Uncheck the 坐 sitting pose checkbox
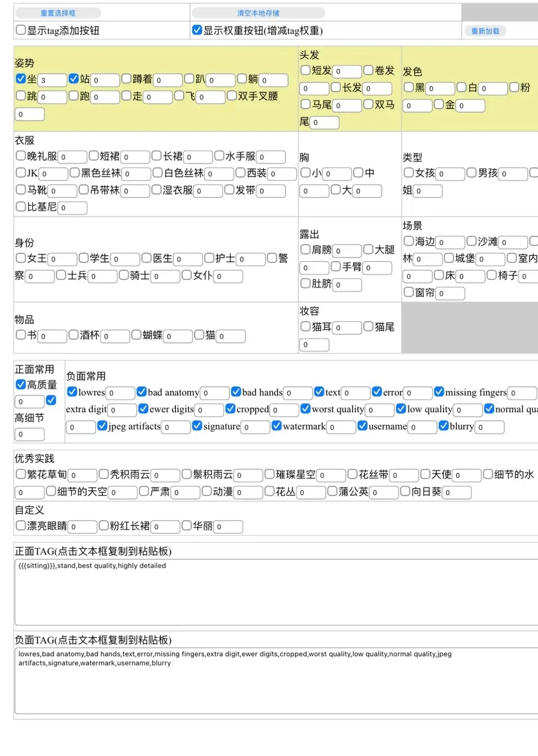 [x=20, y=79]
